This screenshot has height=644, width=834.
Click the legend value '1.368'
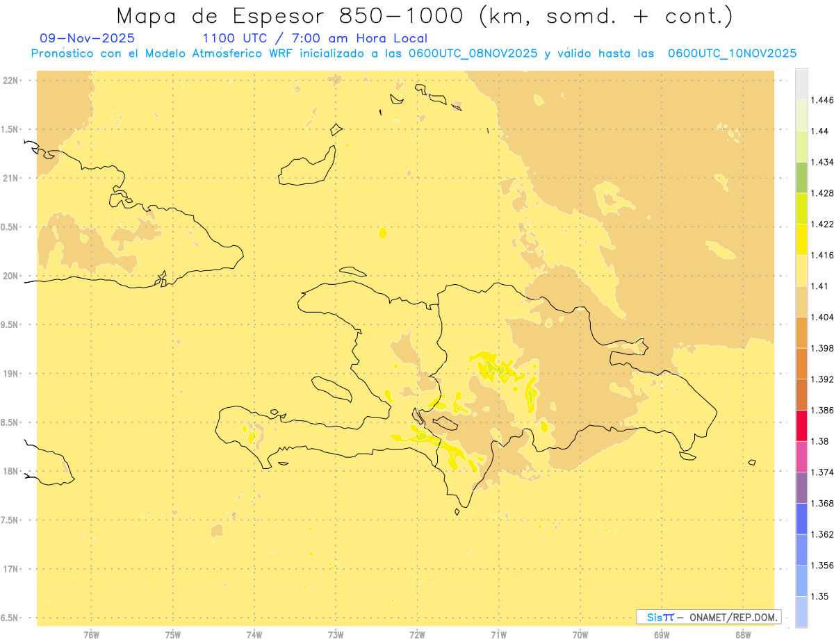[823, 504]
